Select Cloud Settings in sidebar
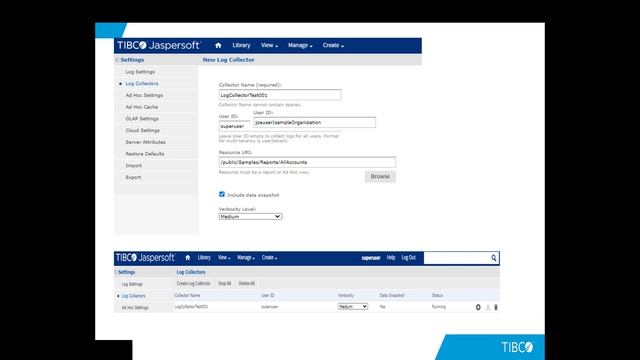The image size is (640, 360). coord(142,131)
